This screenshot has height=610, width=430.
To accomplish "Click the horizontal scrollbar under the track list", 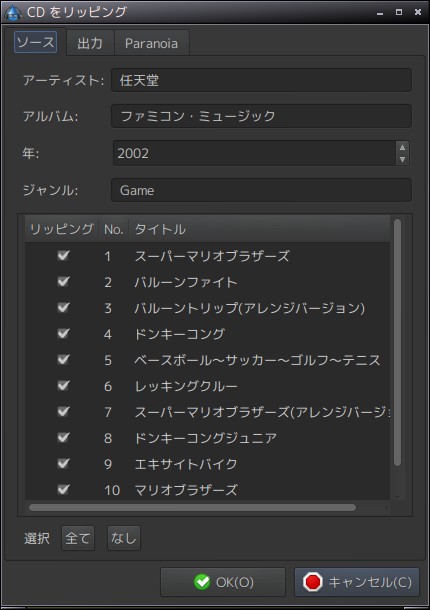I will pos(192,507).
